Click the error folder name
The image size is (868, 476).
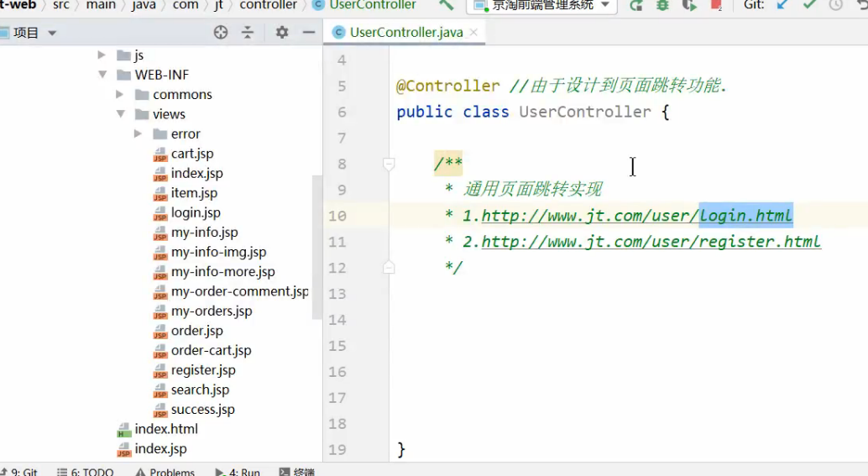[186, 134]
